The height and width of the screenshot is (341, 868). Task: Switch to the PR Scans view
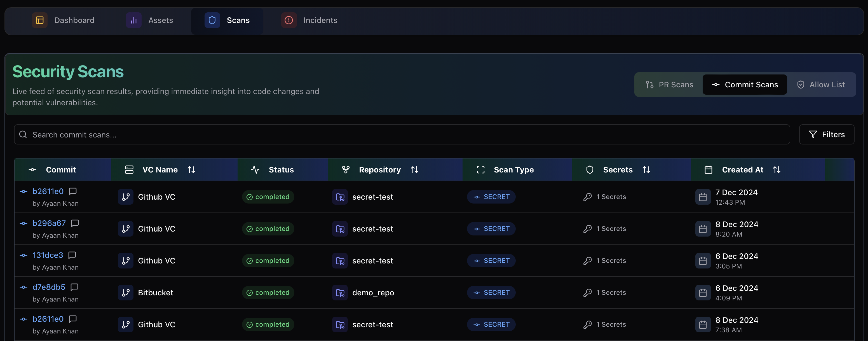pos(669,85)
